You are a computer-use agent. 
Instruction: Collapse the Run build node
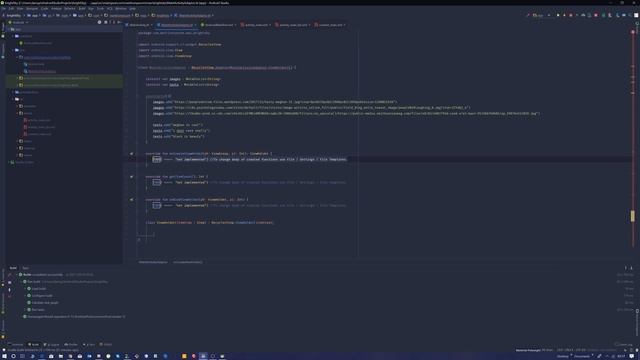point(21,282)
